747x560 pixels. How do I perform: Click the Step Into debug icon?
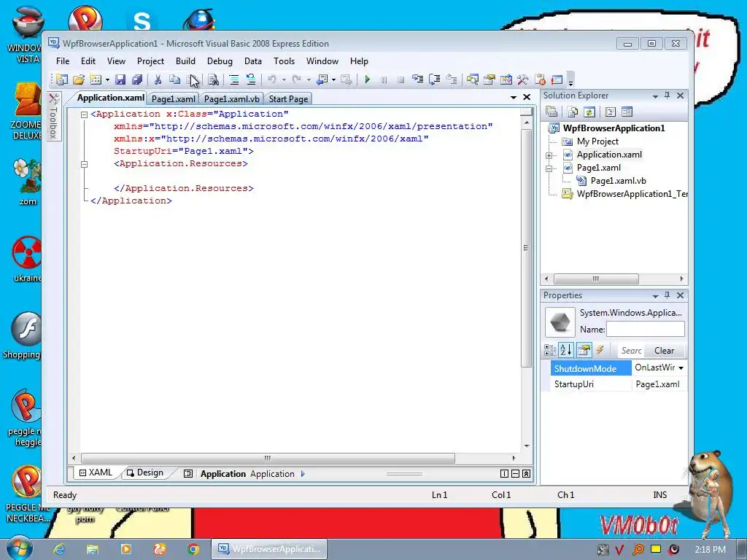(x=418, y=79)
